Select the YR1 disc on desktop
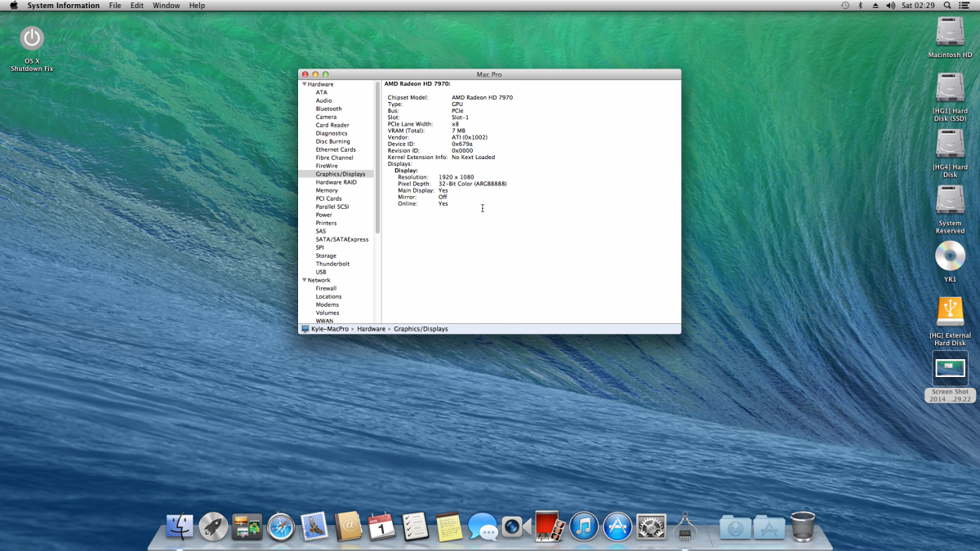 click(950, 256)
